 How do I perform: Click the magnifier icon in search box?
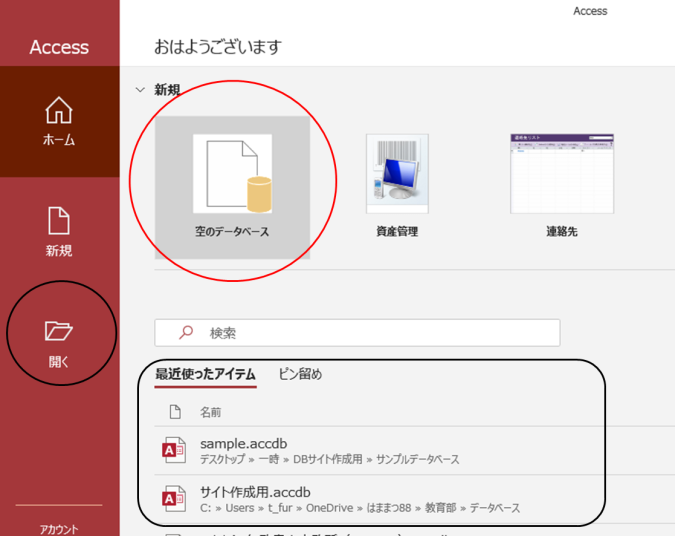coord(184,333)
